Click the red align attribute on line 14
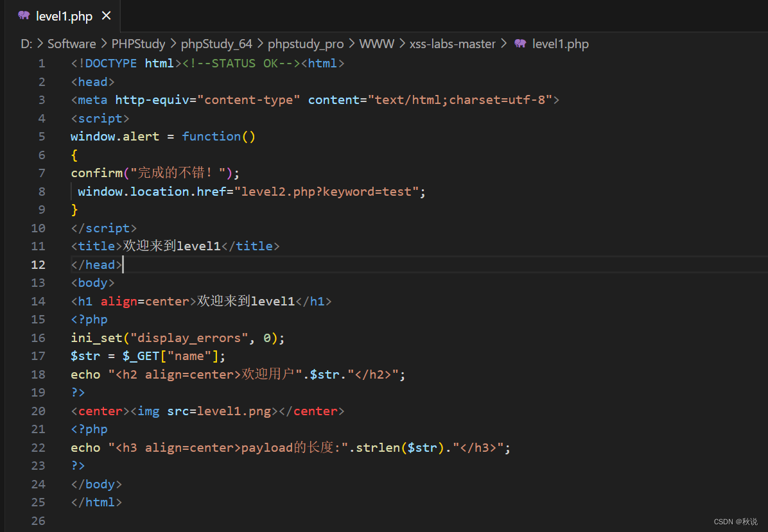This screenshot has height=532, width=768. pos(119,302)
